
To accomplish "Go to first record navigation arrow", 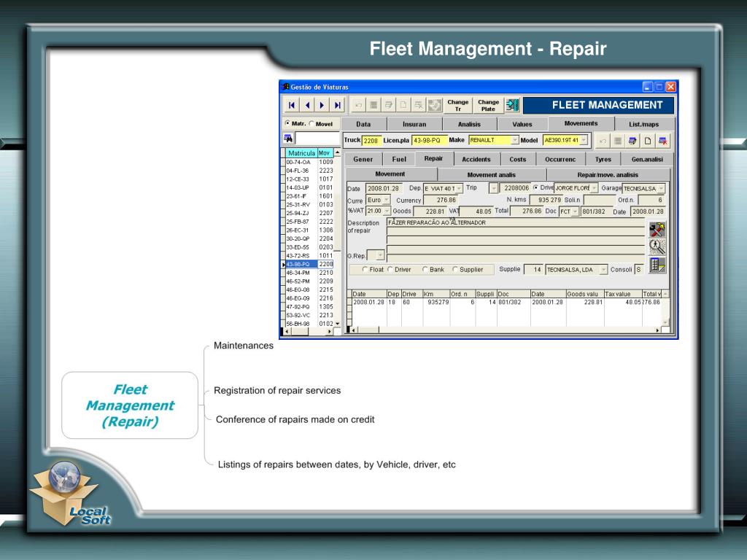I will (x=292, y=105).
